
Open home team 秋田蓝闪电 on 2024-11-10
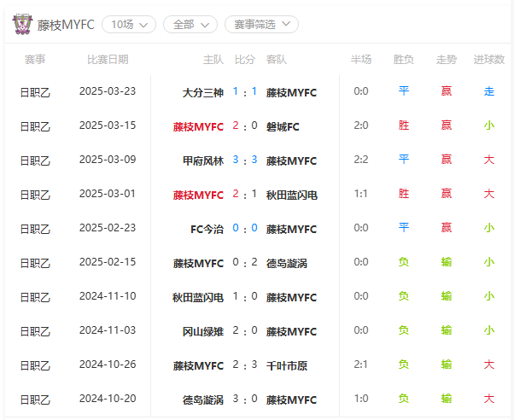tap(198, 297)
